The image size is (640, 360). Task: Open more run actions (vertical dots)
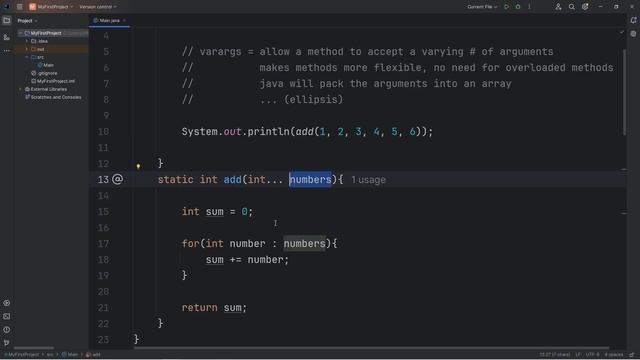pyautogui.click(x=529, y=7)
